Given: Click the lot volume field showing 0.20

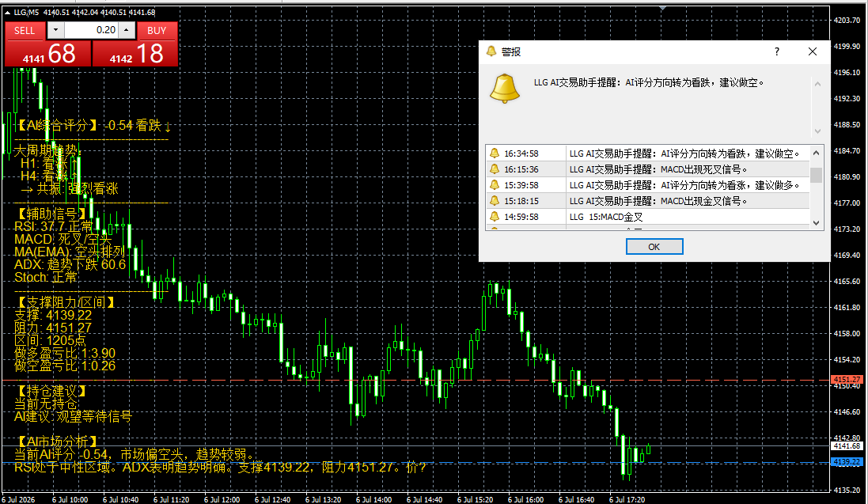Looking at the screenshot, I should (x=91, y=30).
